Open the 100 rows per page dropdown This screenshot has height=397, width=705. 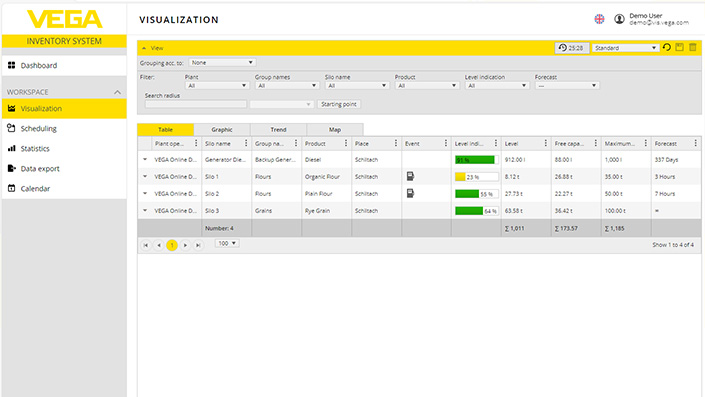click(x=227, y=243)
